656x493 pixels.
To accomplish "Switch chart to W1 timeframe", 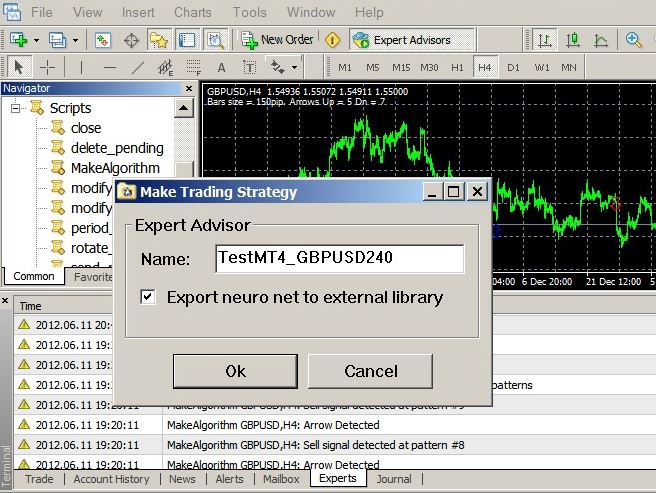I will point(542,67).
